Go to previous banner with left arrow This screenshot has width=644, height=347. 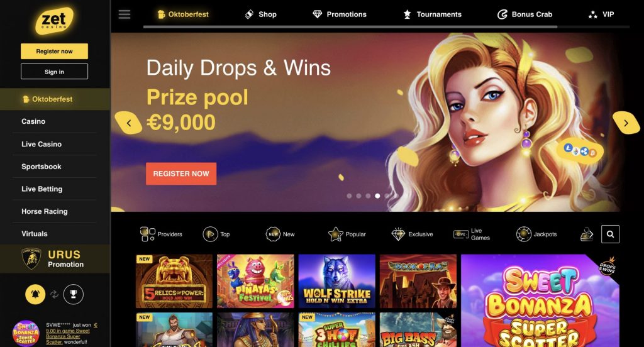pos(128,123)
